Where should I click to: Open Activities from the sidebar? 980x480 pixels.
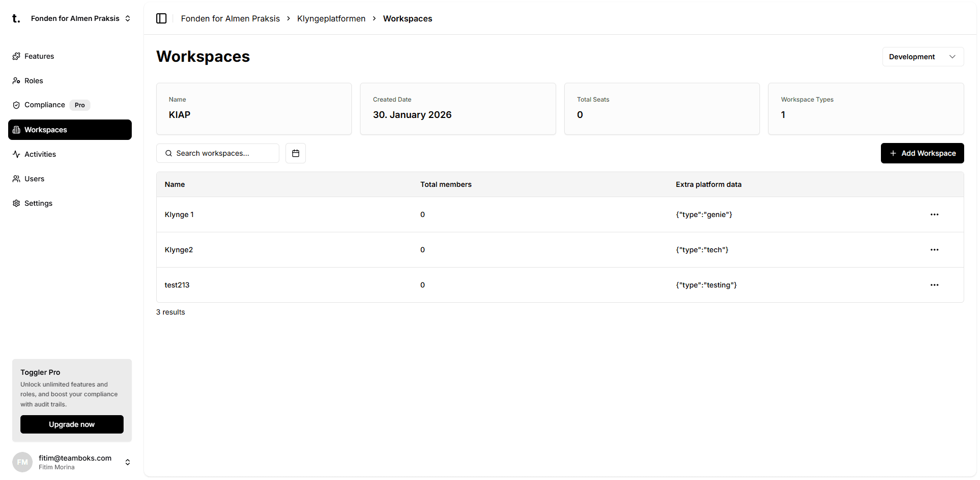(40, 154)
